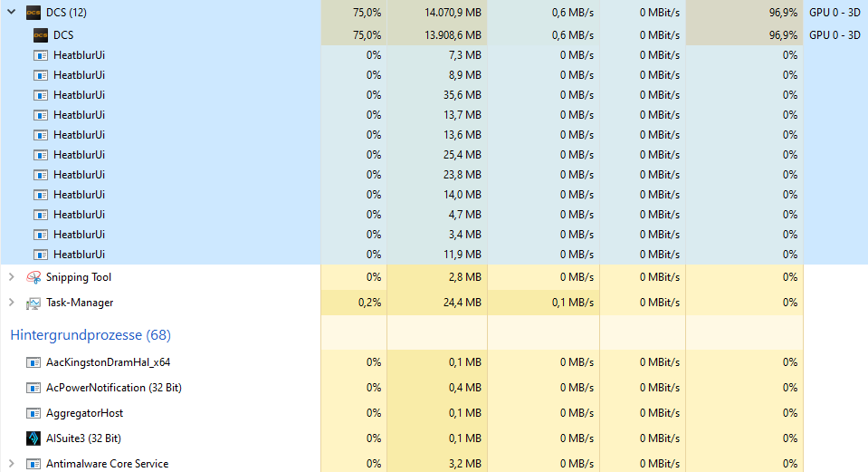Click icon of HeatblurUi with 35,6 MB
This screenshot has width=868, height=472.
pyautogui.click(x=41, y=95)
